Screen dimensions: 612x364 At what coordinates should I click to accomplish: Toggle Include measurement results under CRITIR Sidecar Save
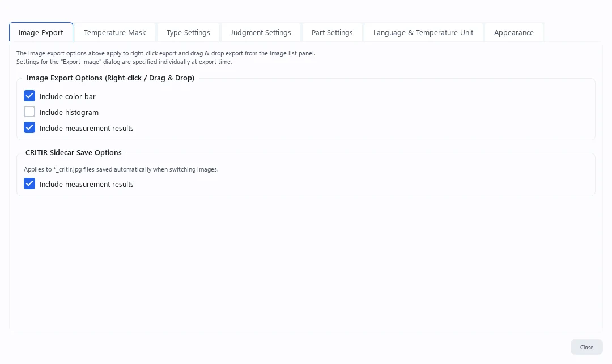(x=29, y=183)
